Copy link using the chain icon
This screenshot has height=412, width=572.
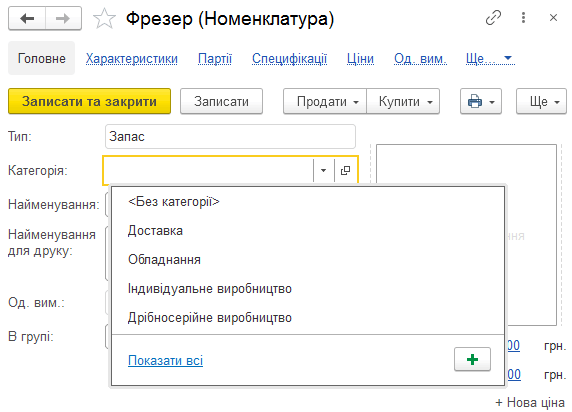point(493,18)
